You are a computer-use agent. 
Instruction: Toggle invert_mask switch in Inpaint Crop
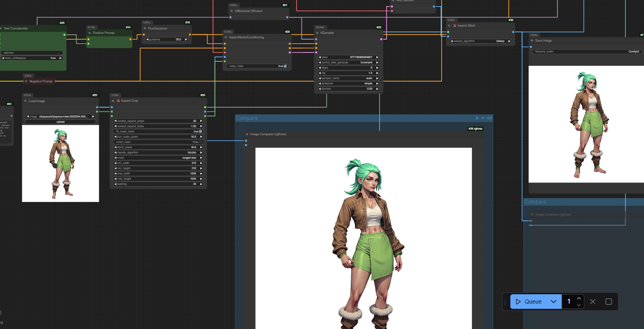coord(200,142)
